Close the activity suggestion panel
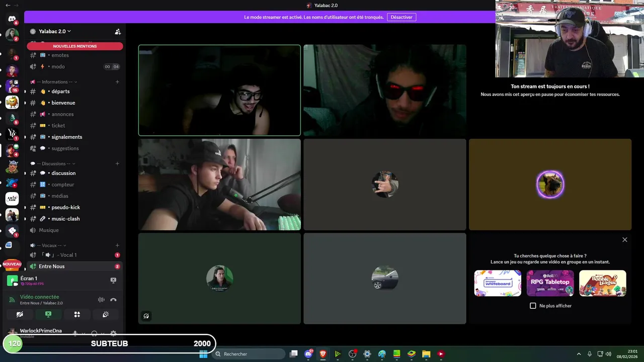Screen dimensions: 644x362 click(x=625, y=240)
